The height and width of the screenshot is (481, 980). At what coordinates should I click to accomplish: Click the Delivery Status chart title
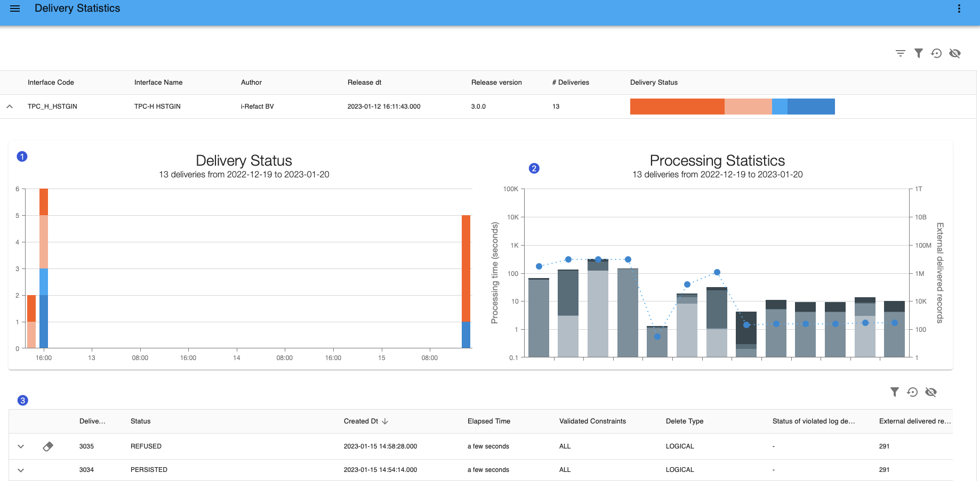[244, 160]
